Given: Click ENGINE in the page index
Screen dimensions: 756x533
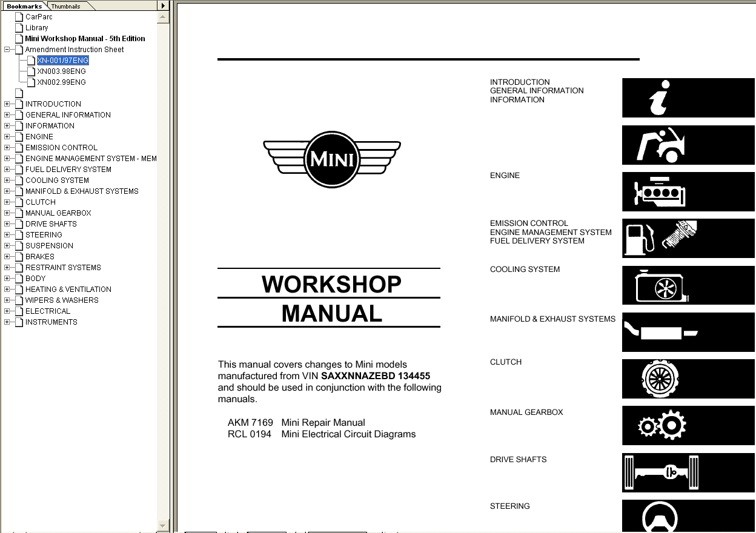Looking at the screenshot, I should [505, 176].
